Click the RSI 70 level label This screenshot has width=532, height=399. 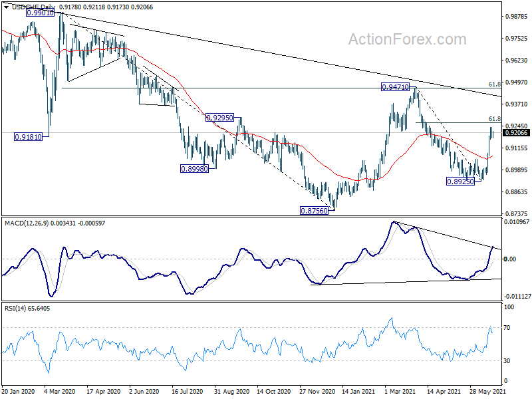507,328
